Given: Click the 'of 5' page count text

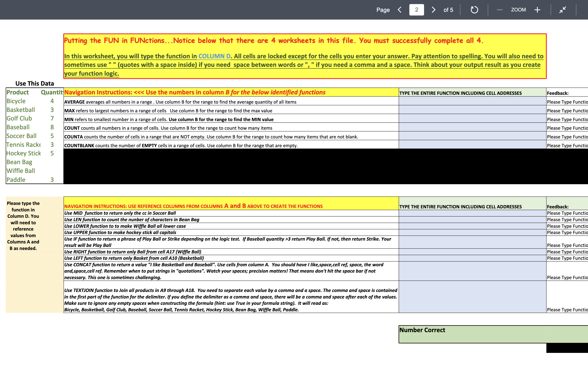Looking at the screenshot, I should pyautogui.click(x=448, y=10).
